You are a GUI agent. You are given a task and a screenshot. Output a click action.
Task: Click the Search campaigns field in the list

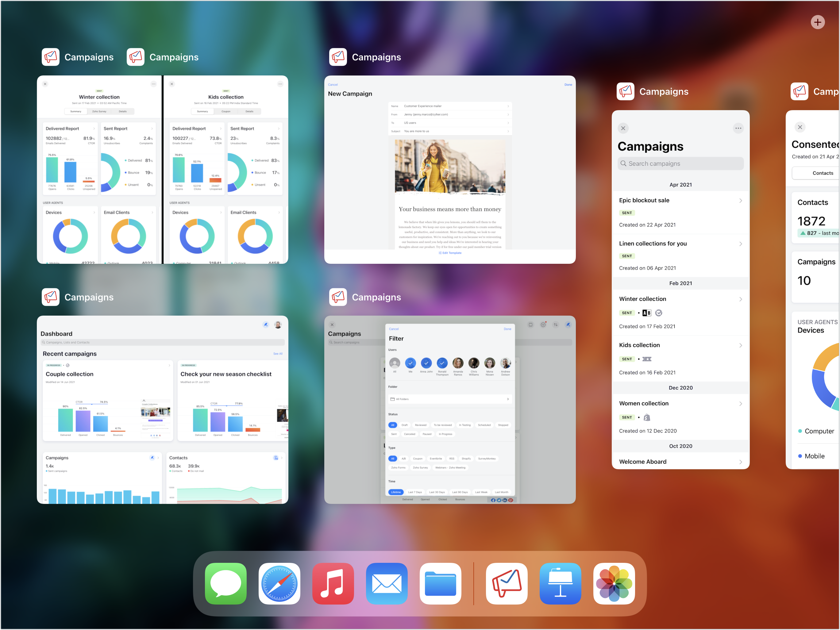680,164
